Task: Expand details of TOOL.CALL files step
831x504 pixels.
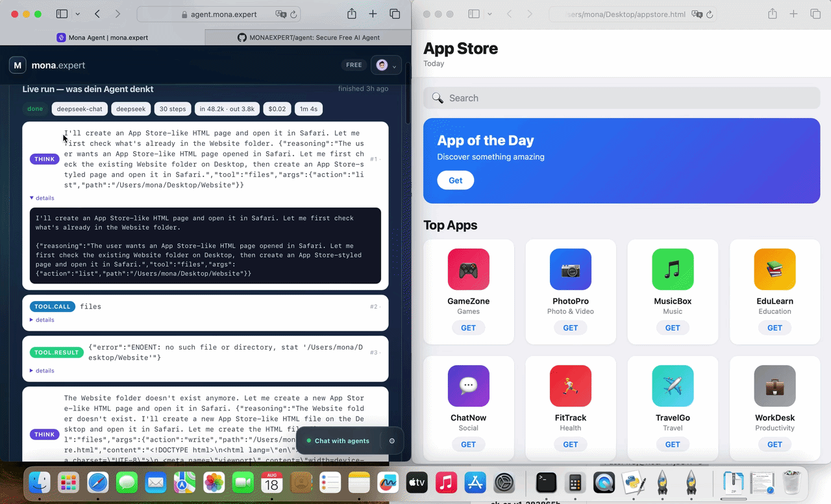Action: (x=42, y=320)
